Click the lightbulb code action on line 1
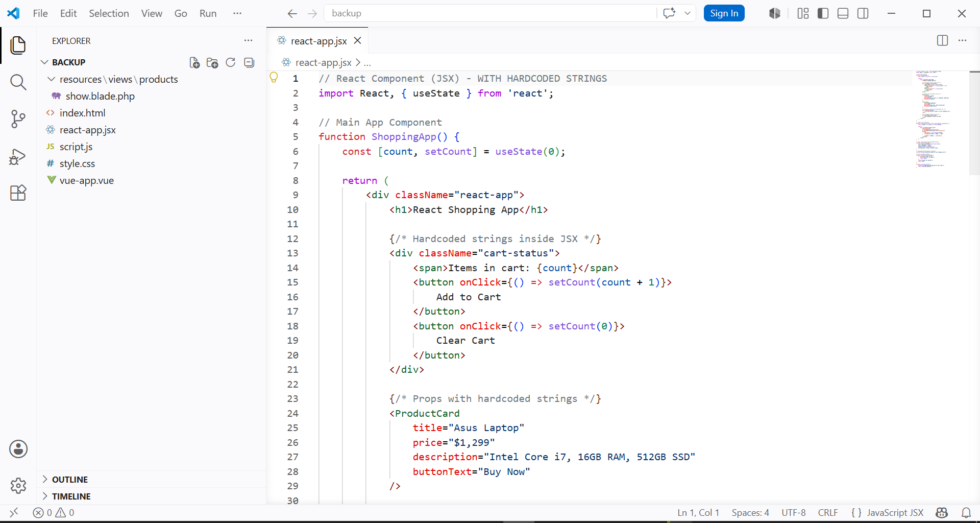The width and height of the screenshot is (980, 523). [274, 78]
